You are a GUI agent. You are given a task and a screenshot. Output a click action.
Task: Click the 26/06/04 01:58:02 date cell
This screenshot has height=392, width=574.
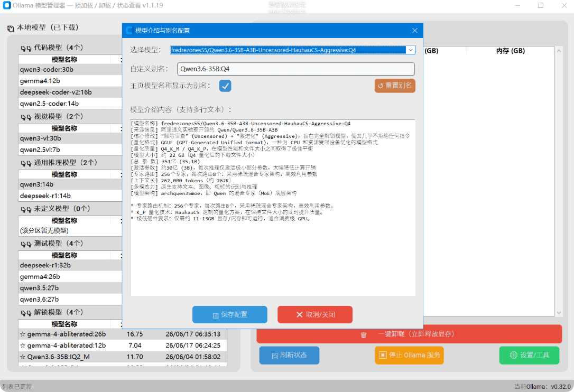[193, 357]
